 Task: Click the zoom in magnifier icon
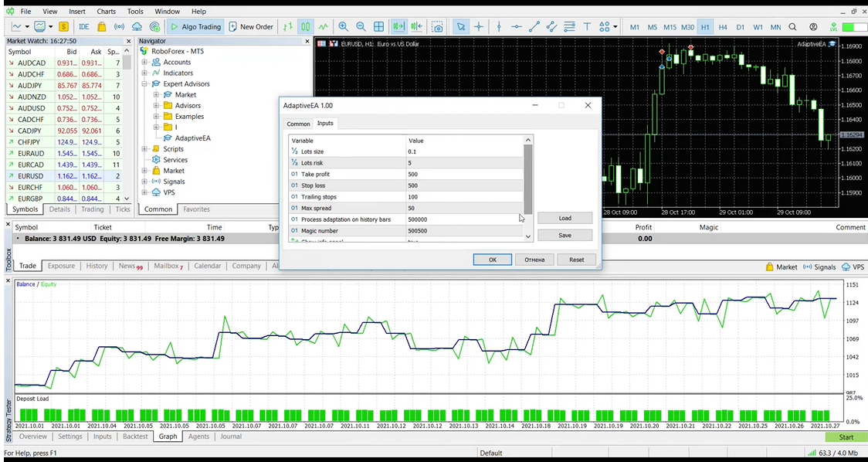[x=343, y=26]
